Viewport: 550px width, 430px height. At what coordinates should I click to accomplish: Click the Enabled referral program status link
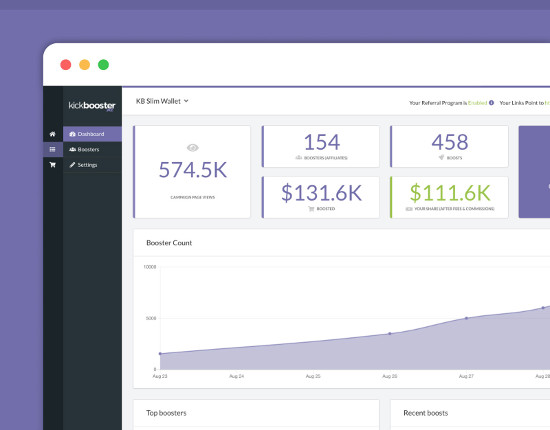[x=477, y=103]
